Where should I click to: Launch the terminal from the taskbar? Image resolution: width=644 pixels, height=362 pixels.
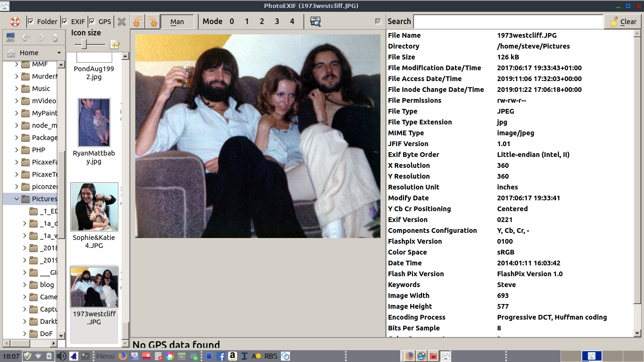85,356
